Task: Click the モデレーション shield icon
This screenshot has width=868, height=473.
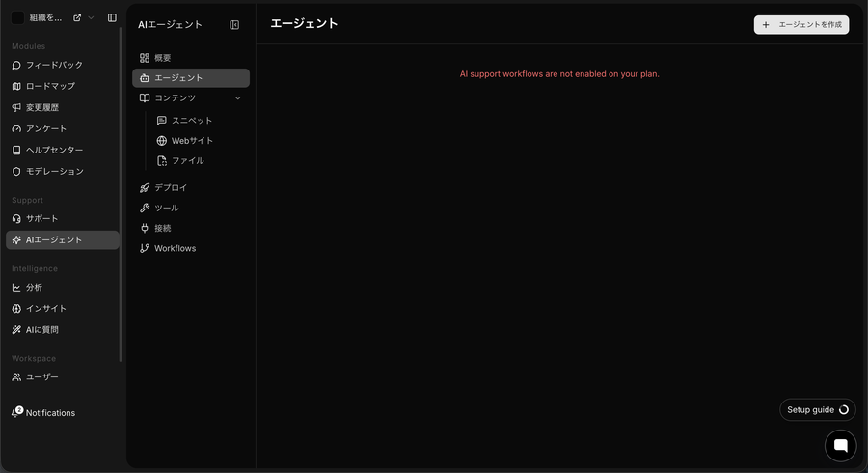Action: (x=16, y=172)
